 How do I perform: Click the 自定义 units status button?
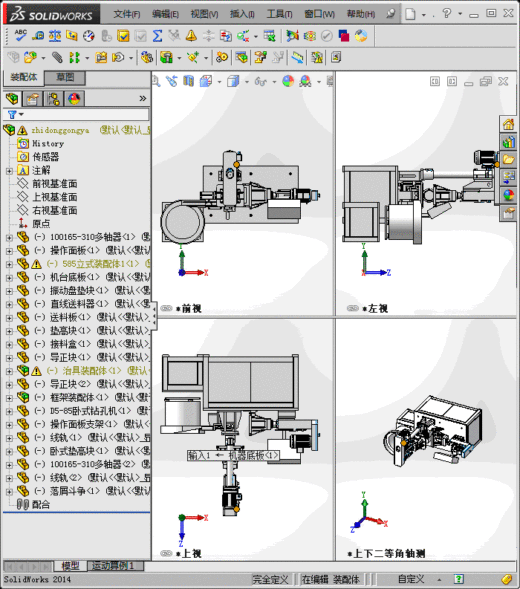[411, 579]
